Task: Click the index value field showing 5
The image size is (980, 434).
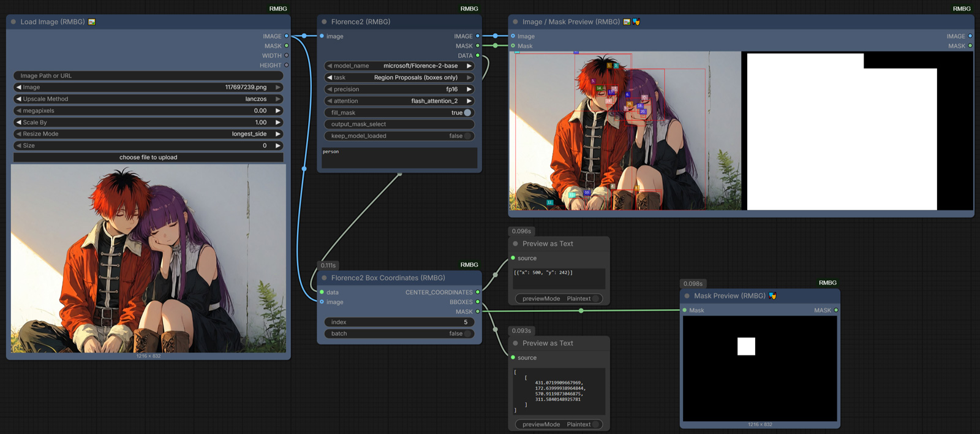Action: point(399,322)
